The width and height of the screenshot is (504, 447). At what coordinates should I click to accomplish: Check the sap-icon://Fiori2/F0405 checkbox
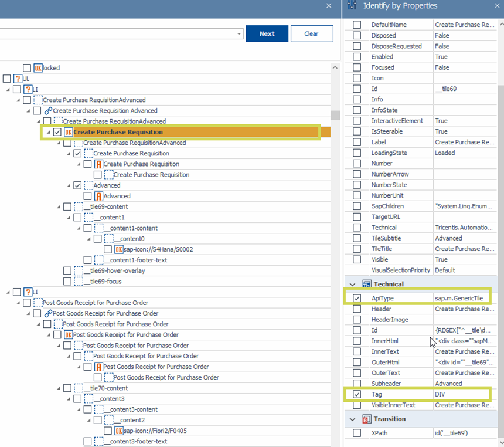(108, 431)
